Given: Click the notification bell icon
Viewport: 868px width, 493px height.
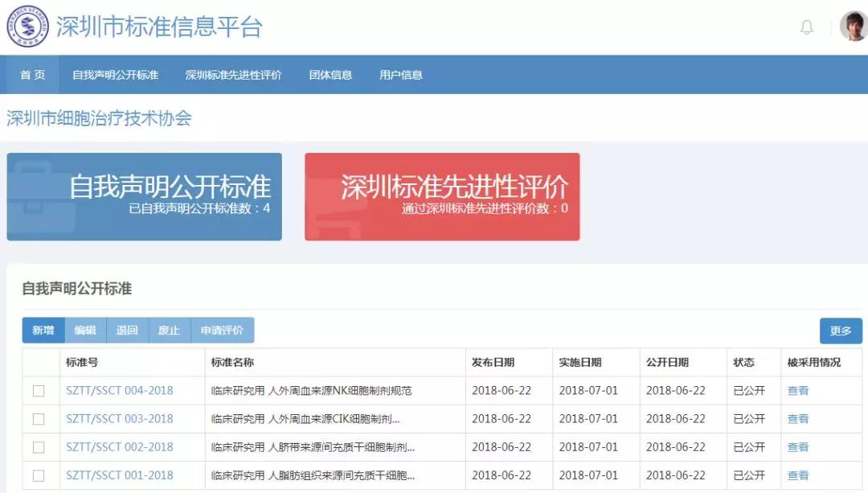Looking at the screenshot, I should tap(807, 27).
